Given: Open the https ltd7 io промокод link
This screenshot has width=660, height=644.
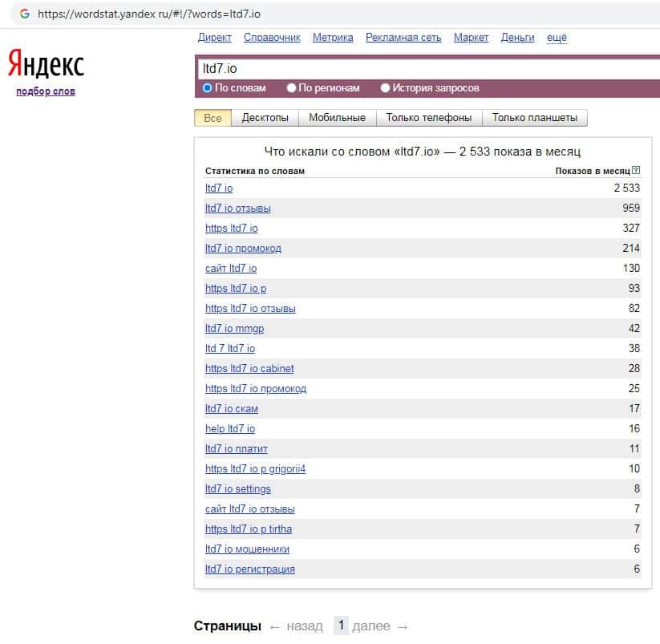Looking at the screenshot, I should [x=256, y=388].
